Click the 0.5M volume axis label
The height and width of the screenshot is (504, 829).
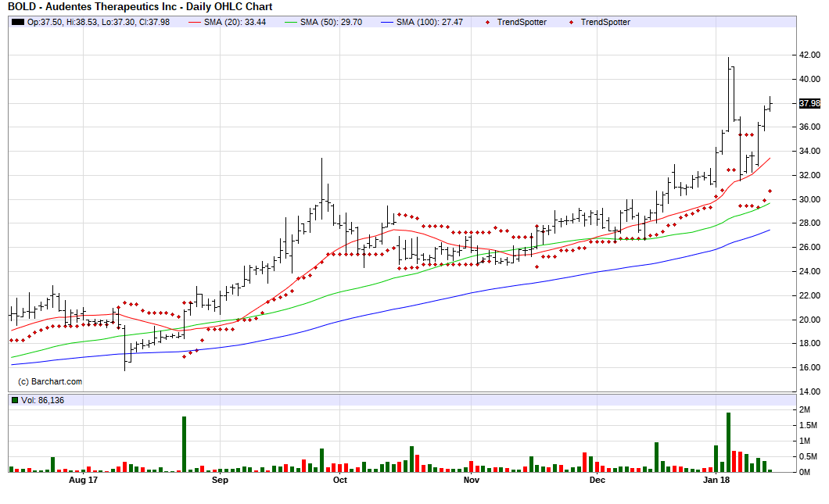click(x=809, y=456)
